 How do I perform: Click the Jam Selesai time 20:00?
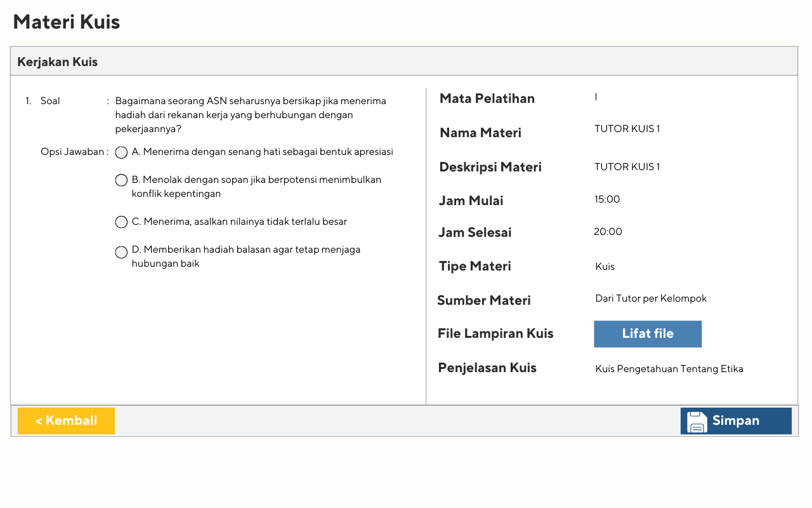[x=608, y=232]
